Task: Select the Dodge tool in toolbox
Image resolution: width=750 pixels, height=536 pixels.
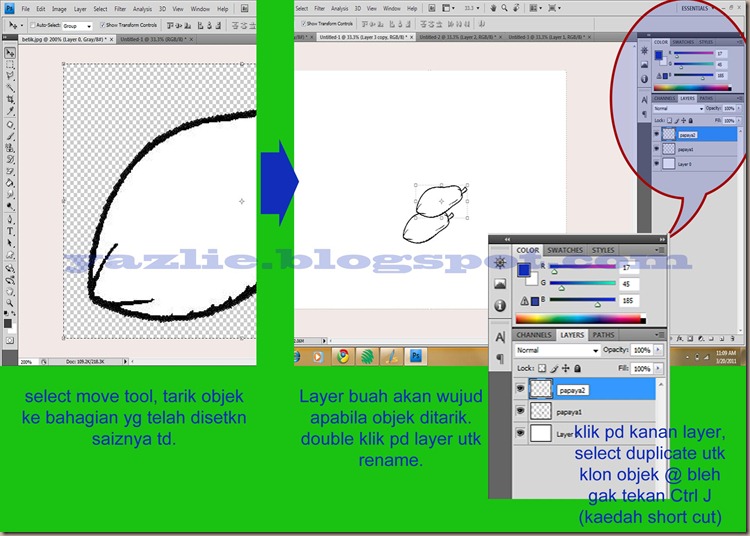Action: [10, 207]
